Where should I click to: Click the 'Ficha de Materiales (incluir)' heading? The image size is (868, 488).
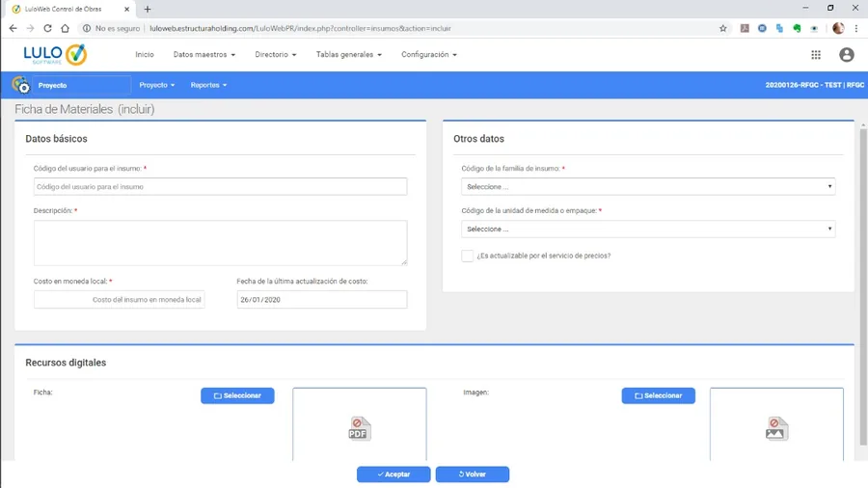point(85,109)
